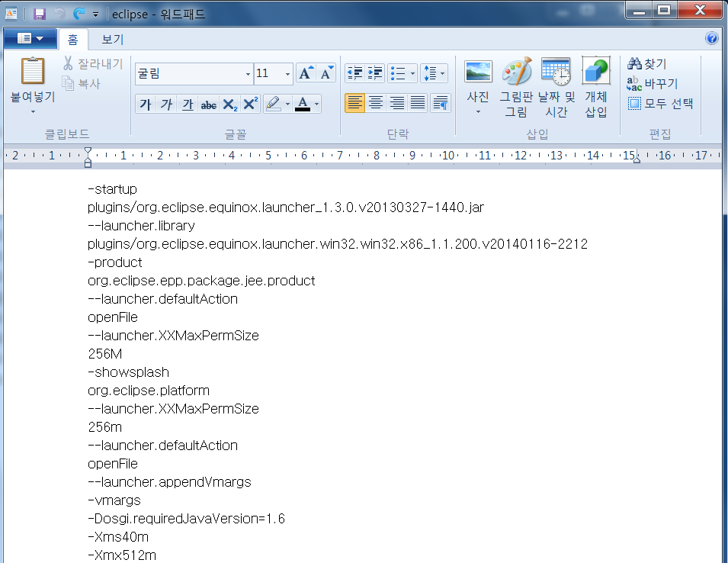Click the line '-Xms40m'
This screenshot has height=563, width=728.
[118, 537]
